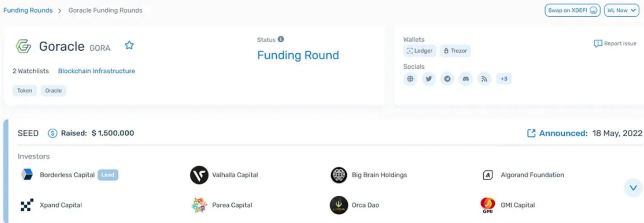Select the Trezor wallet chip

455,51
